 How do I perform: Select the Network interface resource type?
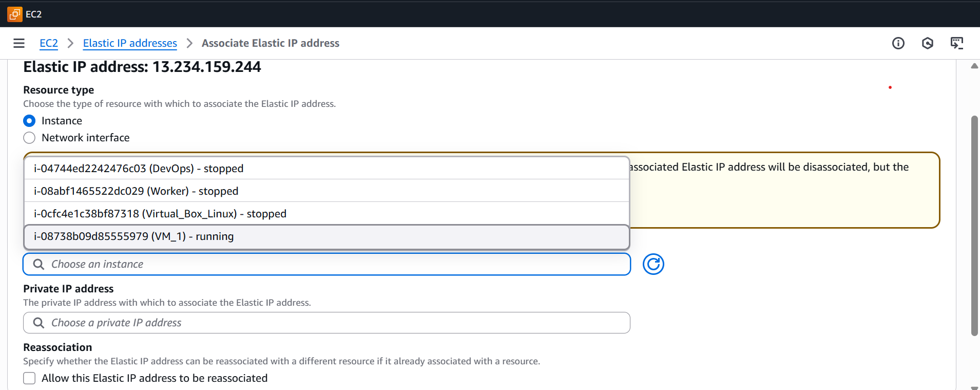pyautogui.click(x=29, y=138)
